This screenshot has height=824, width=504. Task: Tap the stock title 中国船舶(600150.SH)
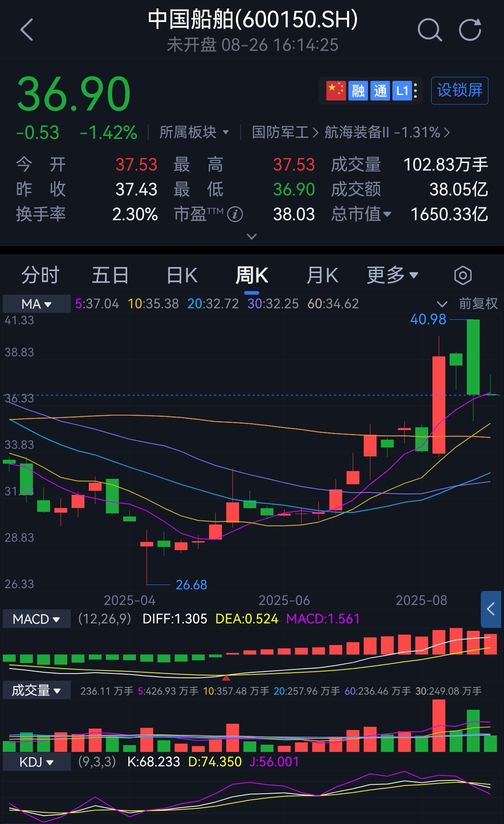click(x=253, y=20)
